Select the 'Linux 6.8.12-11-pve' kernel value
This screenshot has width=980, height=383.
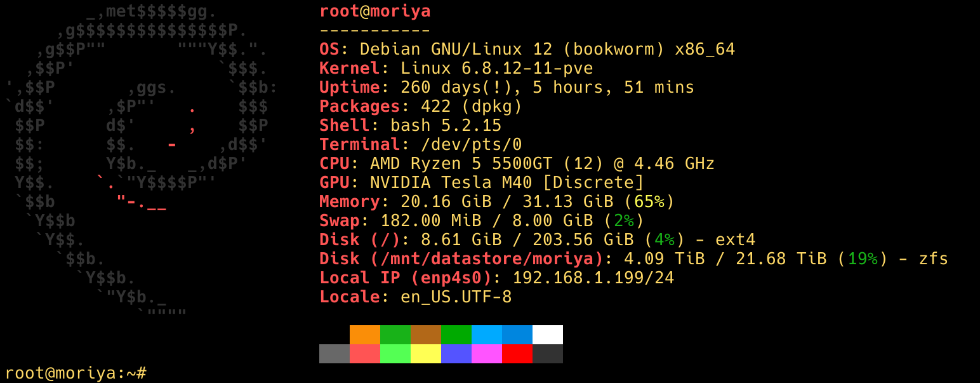pyautogui.click(x=497, y=69)
